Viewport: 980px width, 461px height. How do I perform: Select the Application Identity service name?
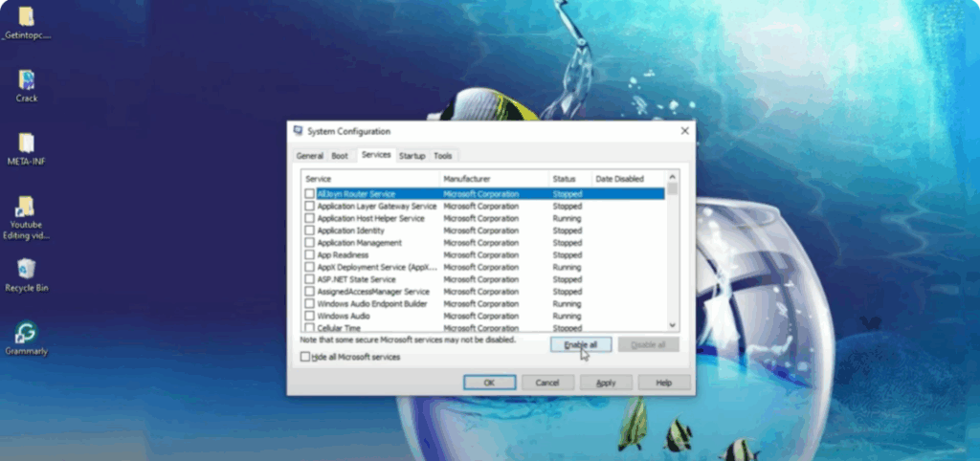(x=350, y=230)
